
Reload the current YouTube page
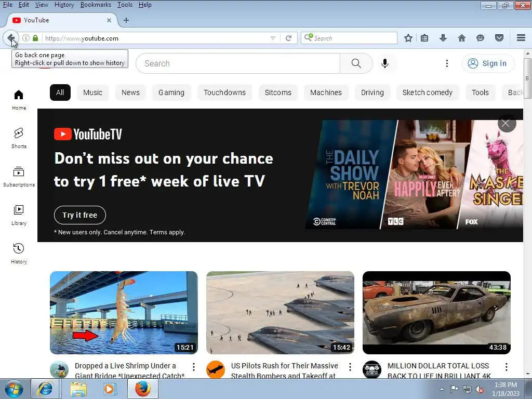click(x=289, y=38)
